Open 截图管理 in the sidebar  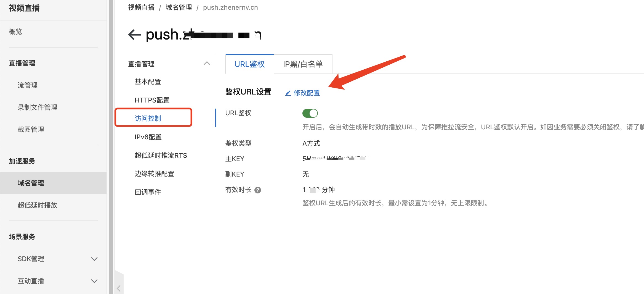[31, 130]
